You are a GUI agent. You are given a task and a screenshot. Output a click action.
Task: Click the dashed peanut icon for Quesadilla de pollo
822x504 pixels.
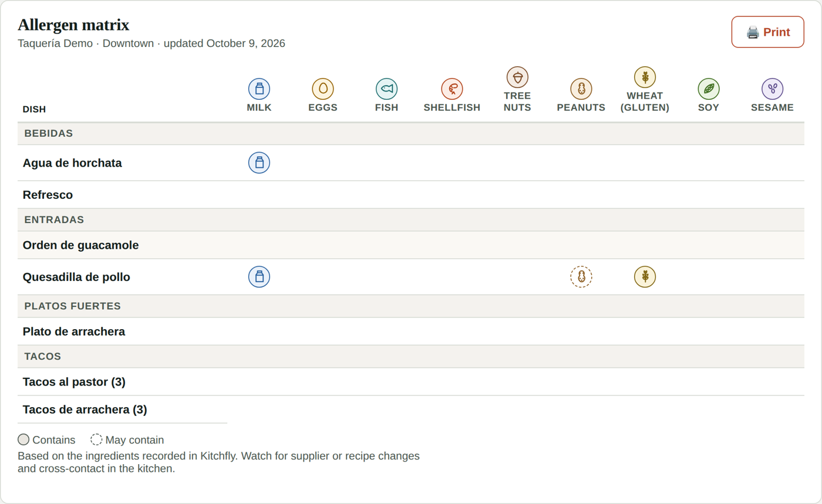[581, 277]
